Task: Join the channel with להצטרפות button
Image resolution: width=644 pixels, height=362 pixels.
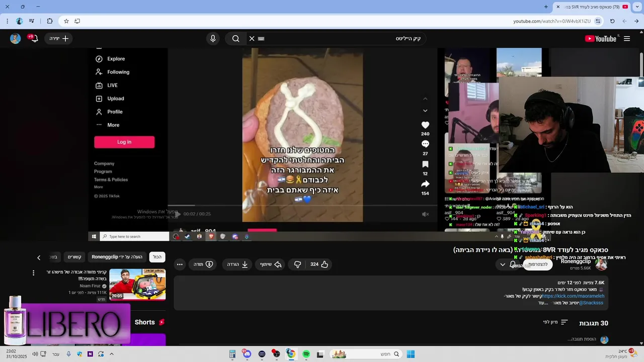Action: (x=538, y=264)
